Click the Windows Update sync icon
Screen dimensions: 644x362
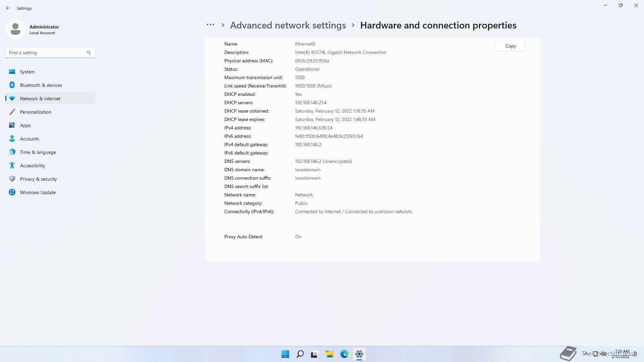(x=12, y=192)
